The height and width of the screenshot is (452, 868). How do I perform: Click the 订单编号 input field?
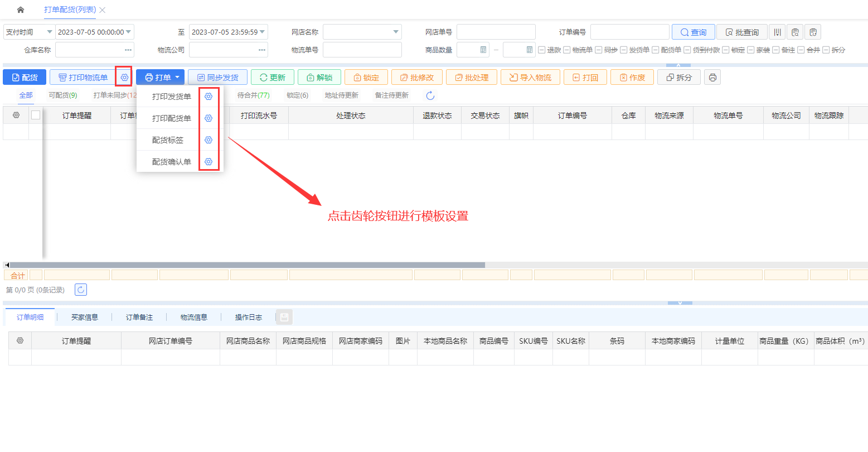pos(630,32)
